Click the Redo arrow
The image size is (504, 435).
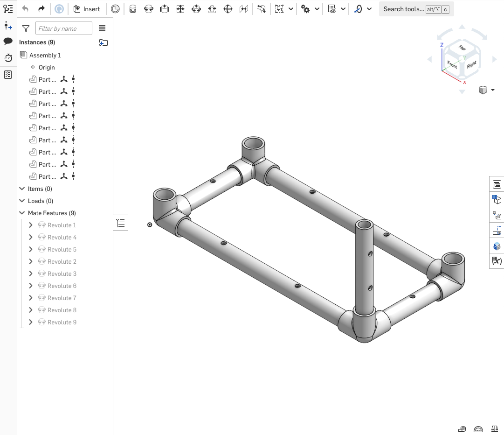[x=41, y=9]
